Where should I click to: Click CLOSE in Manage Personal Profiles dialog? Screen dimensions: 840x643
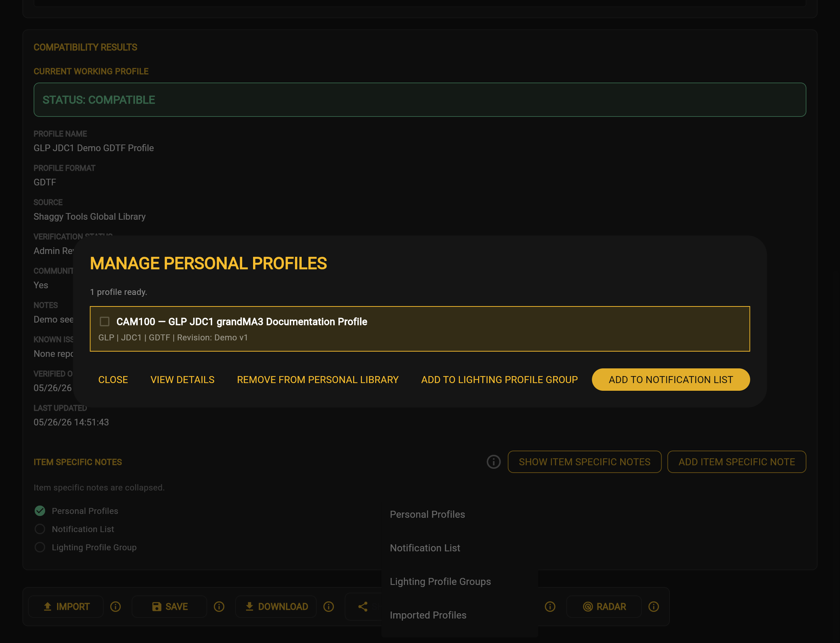[x=113, y=380]
